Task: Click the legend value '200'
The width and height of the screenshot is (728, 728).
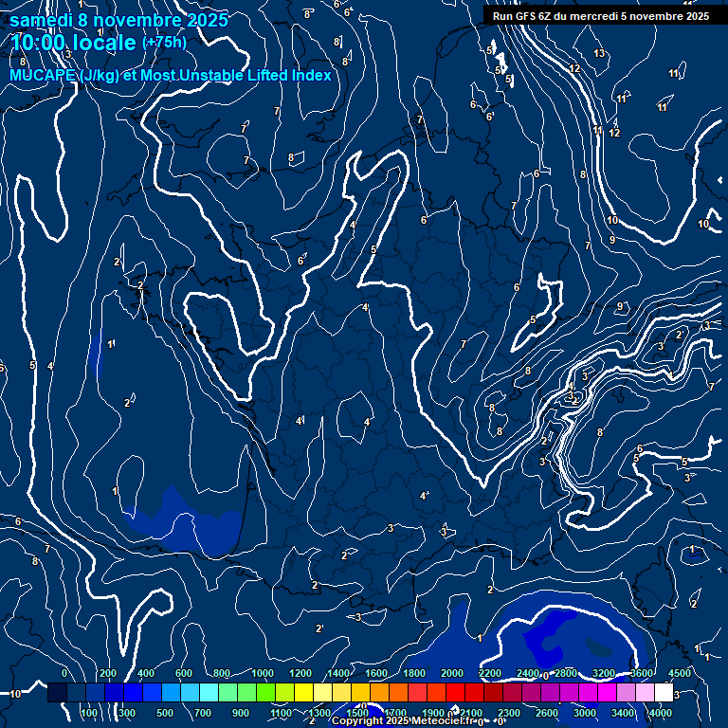Action: [x=108, y=673]
